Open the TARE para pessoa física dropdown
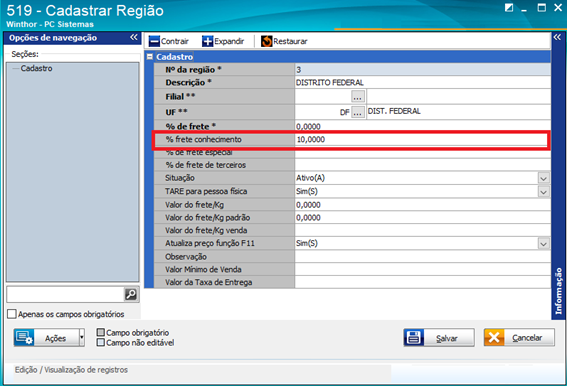Image resolution: width=567 pixels, height=386 pixels. click(x=543, y=192)
